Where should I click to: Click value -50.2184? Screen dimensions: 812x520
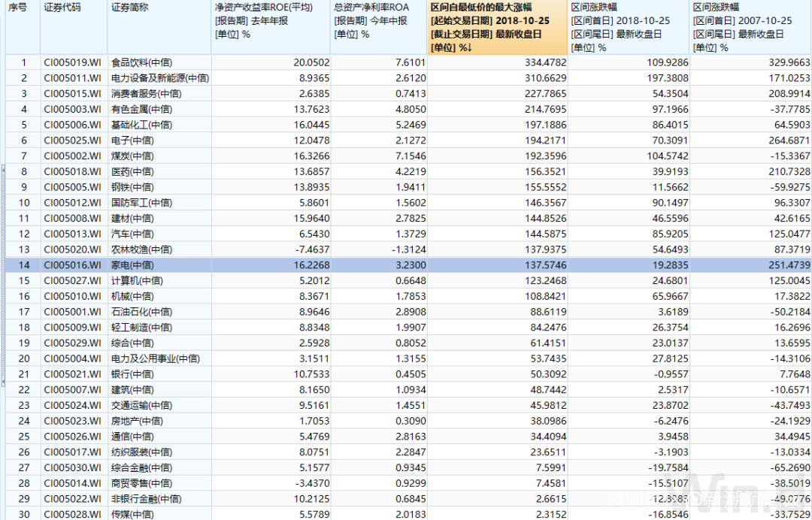pos(789,312)
